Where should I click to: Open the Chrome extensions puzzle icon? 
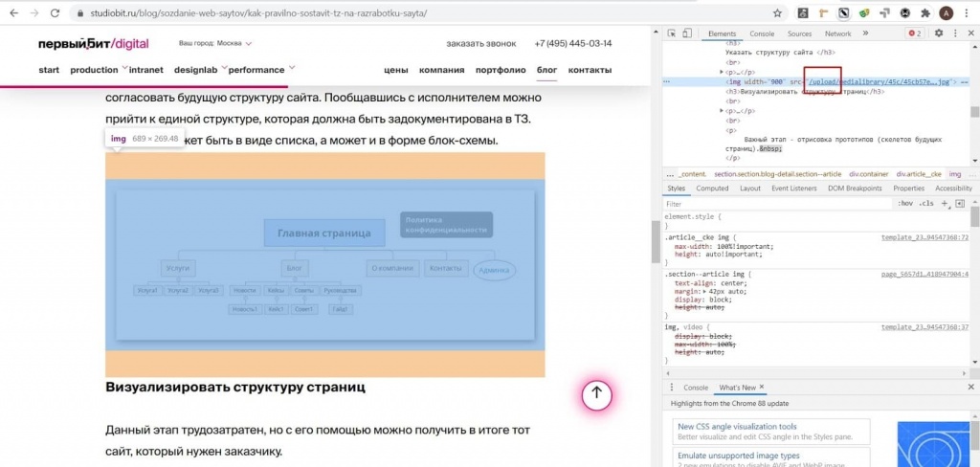pyautogui.click(x=924, y=13)
